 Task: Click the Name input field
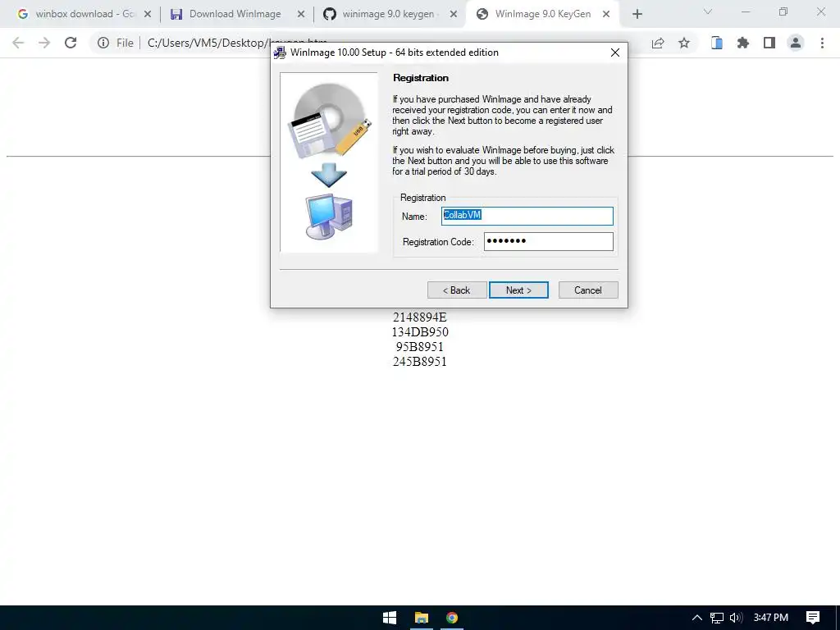coord(527,216)
